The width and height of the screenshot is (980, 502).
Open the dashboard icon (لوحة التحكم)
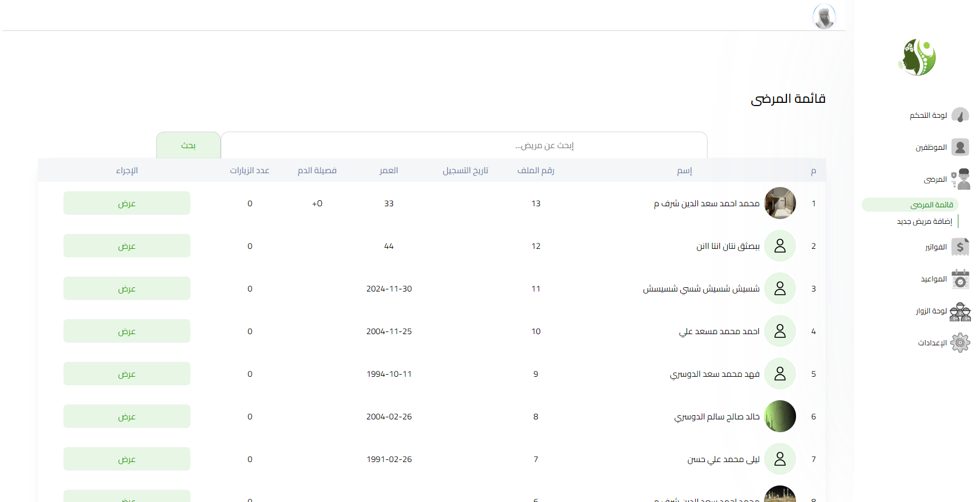click(x=961, y=115)
